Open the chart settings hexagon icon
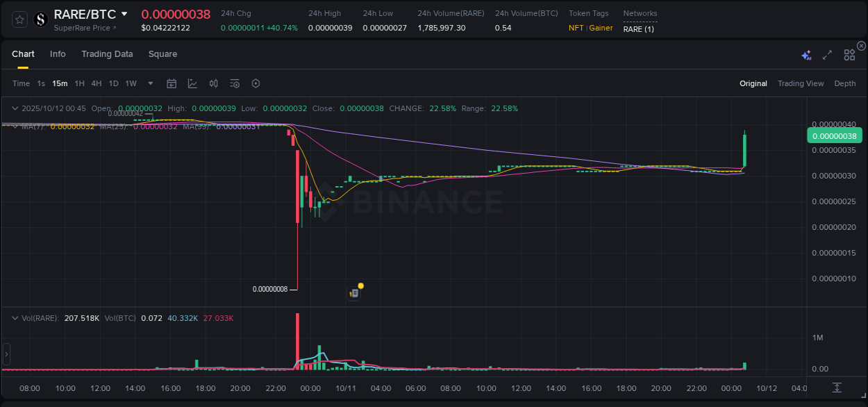This screenshot has width=868, height=407. pyautogui.click(x=256, y=83)
